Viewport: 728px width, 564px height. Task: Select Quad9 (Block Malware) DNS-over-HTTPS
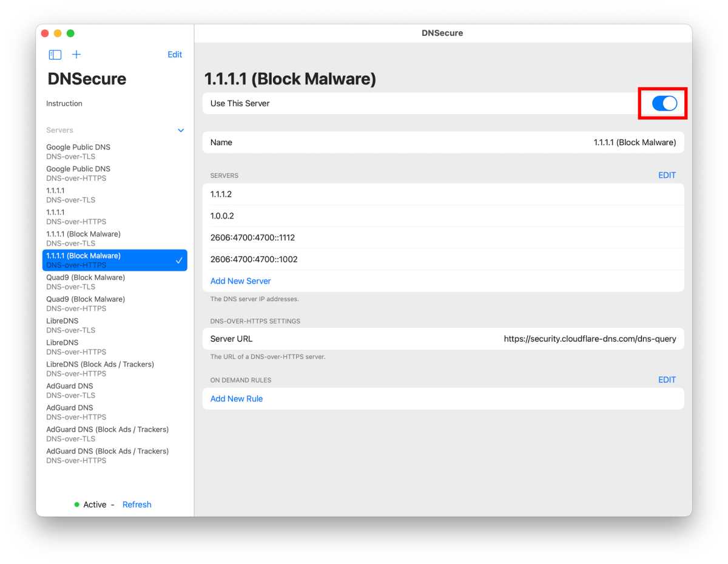tap(86, 304)
